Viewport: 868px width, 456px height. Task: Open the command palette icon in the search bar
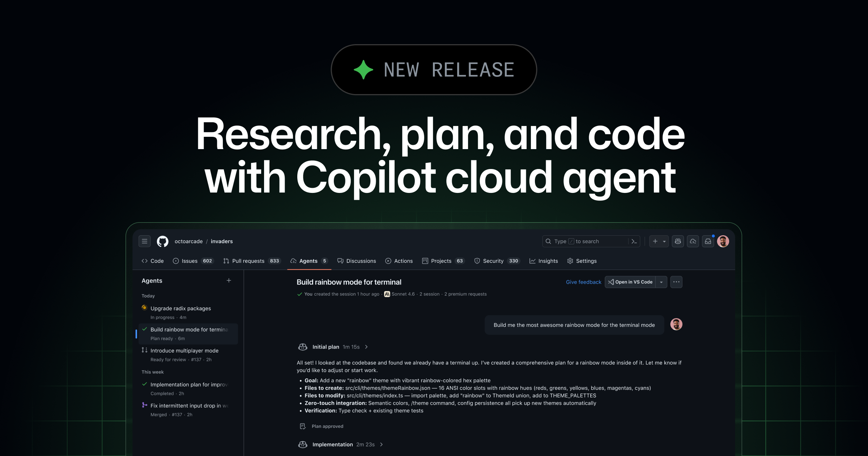point(634,241)
